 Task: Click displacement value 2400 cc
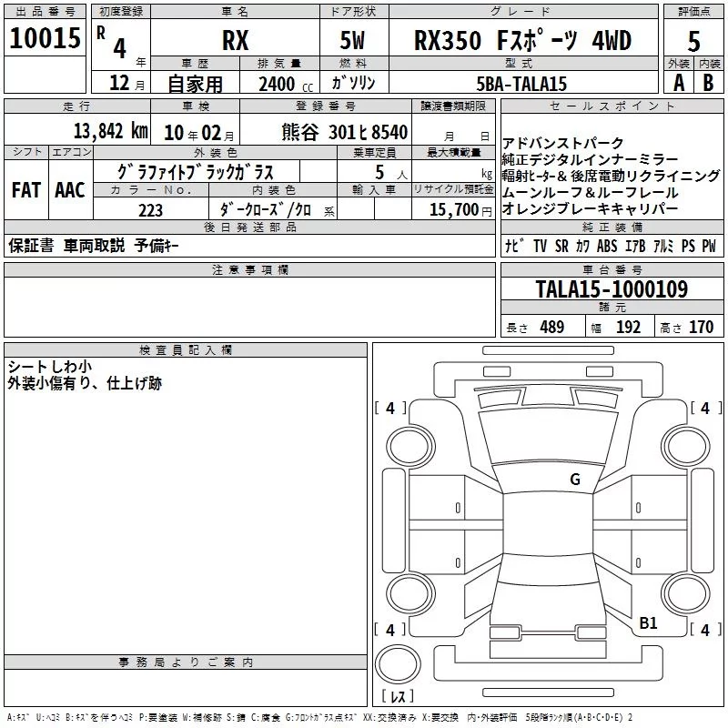(286, 85)
